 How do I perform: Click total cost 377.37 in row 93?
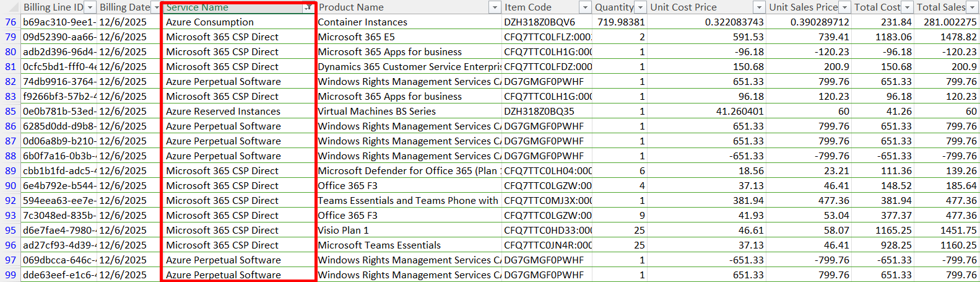883,216
